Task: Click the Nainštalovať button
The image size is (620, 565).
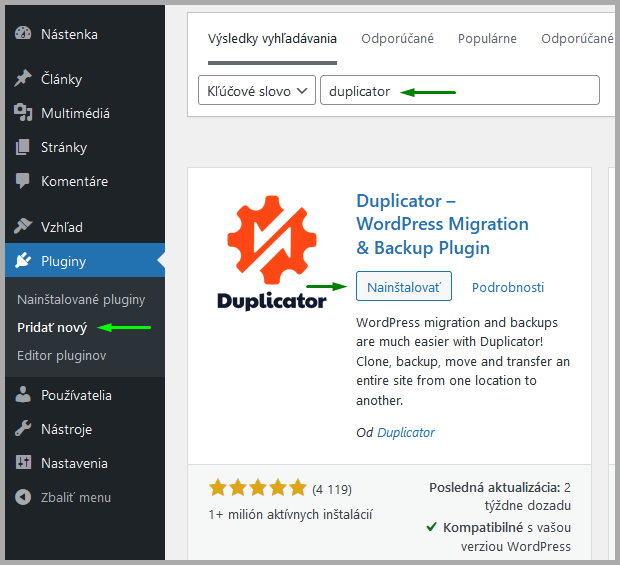Action: coord(404,286)
